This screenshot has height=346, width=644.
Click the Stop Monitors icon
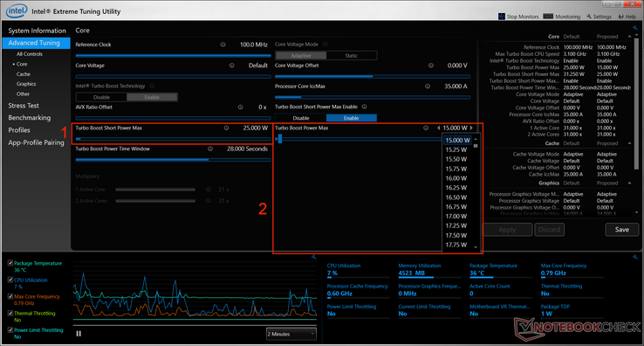(501, 17)
